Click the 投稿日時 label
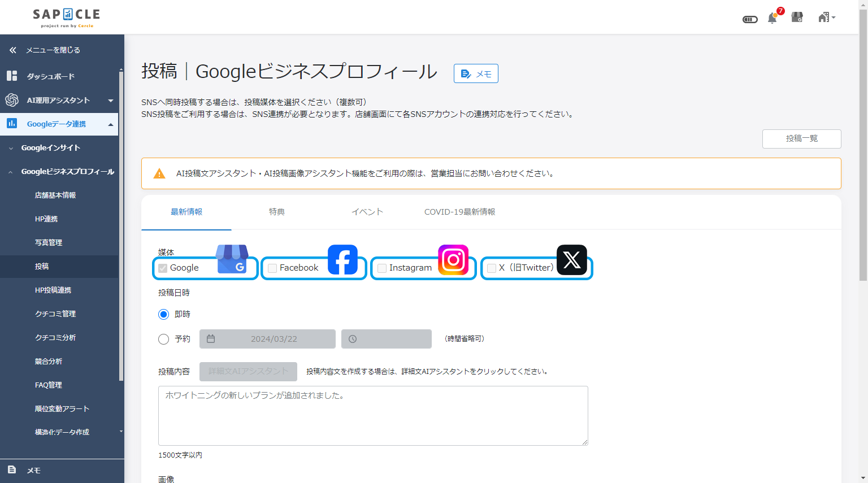Image resolution: width=868 pixels, height=483 pixels. [x=174, y=293]
